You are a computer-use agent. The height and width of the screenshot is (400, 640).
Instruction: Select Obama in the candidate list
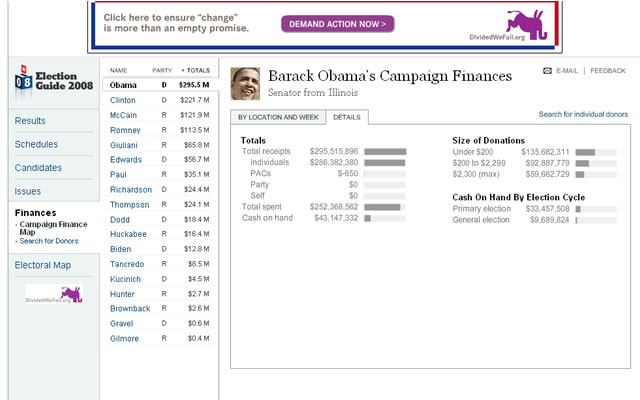[123, 85]
